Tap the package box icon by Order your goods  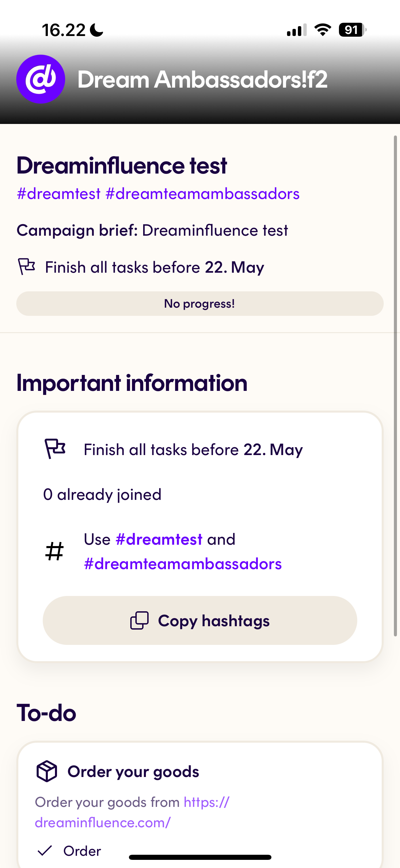(47, 771)
